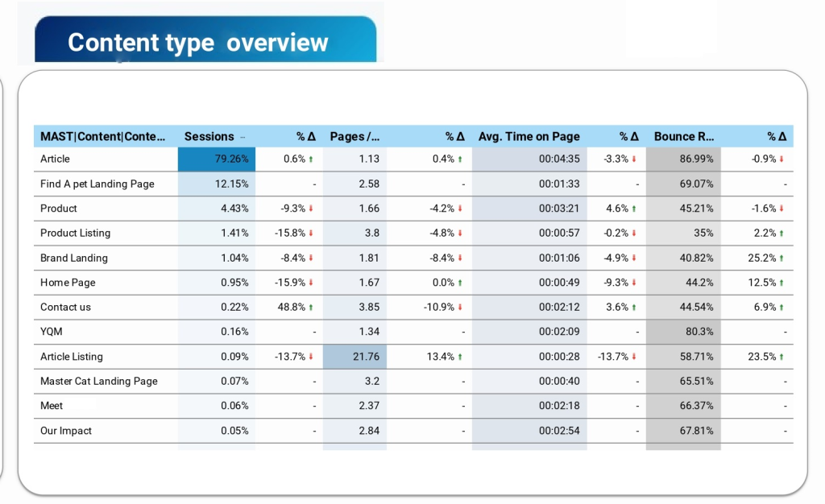
Task: Click the highlighted 21.76 pages cell
Action: [x=354, y=357]
